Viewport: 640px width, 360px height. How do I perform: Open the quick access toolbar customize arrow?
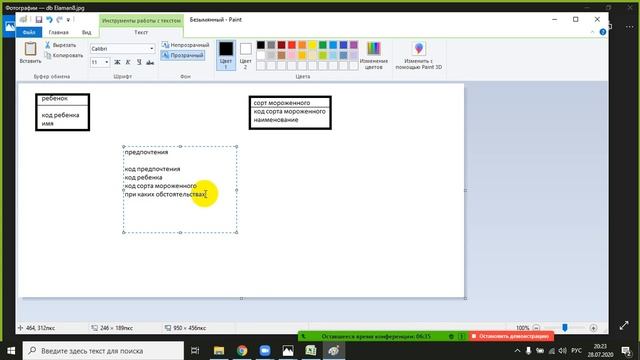tap(68, 20)
